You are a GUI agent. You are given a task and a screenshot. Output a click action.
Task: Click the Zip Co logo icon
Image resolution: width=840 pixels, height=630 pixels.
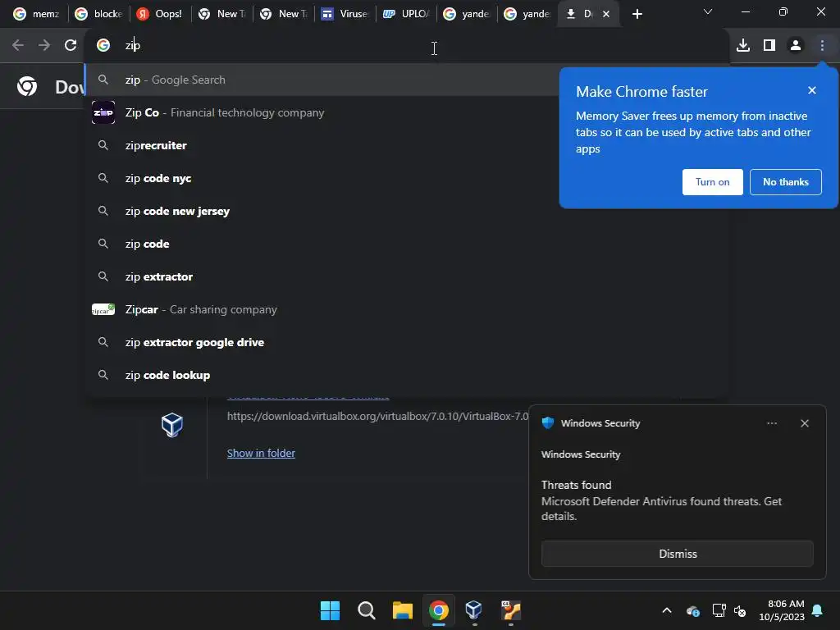coord(103,112)
